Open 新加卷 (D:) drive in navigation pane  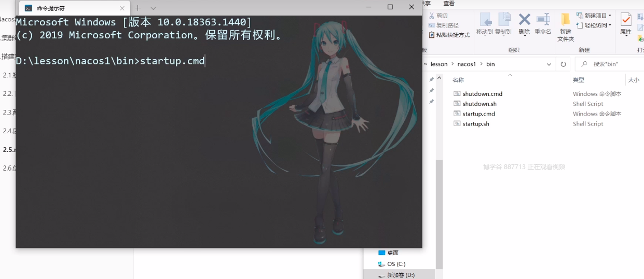401,275
